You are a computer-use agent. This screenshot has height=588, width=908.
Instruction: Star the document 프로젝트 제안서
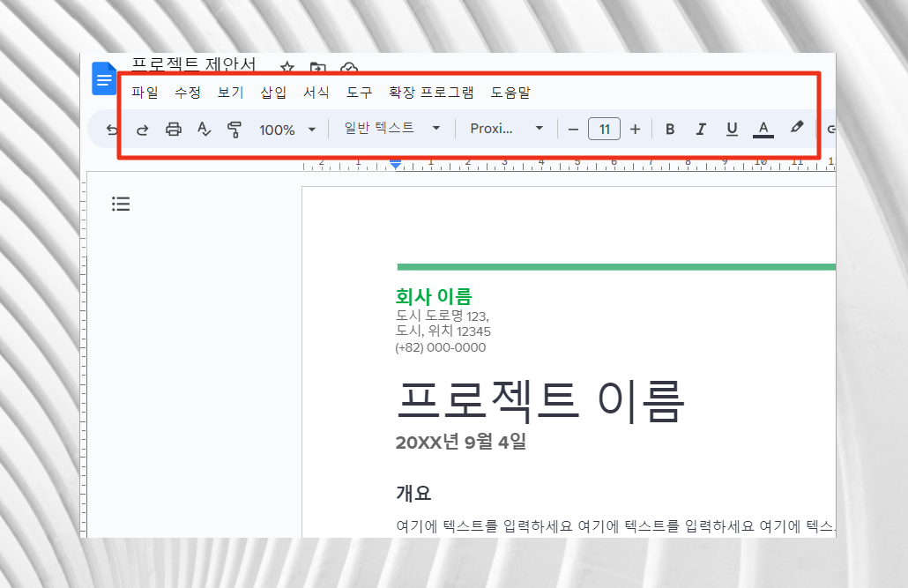click(287, 67)
